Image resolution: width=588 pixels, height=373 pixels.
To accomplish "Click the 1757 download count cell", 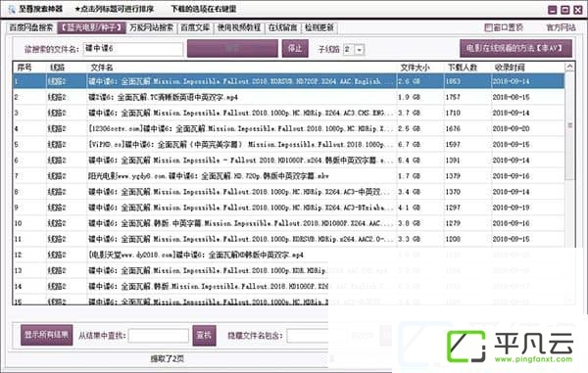I will [453, 97].
